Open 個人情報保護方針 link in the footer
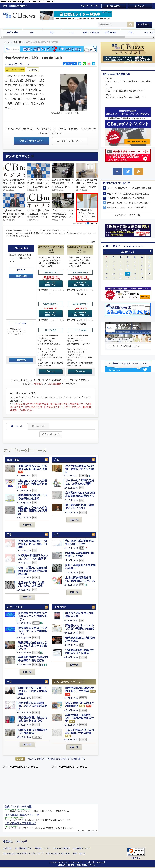This screenshot has width=155, height=868. 23,848
